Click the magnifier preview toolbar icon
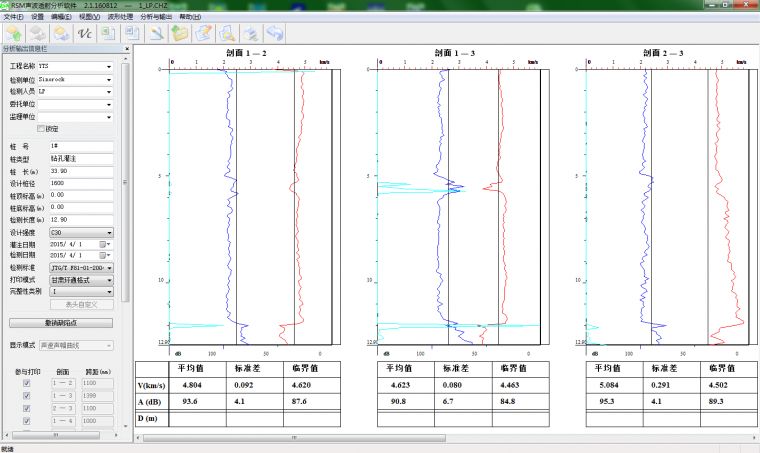Viewport: 760px width, 453px height. 228,33
